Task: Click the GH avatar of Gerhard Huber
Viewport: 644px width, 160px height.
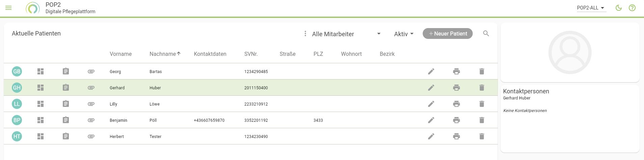Action: (x=17, y=88)
